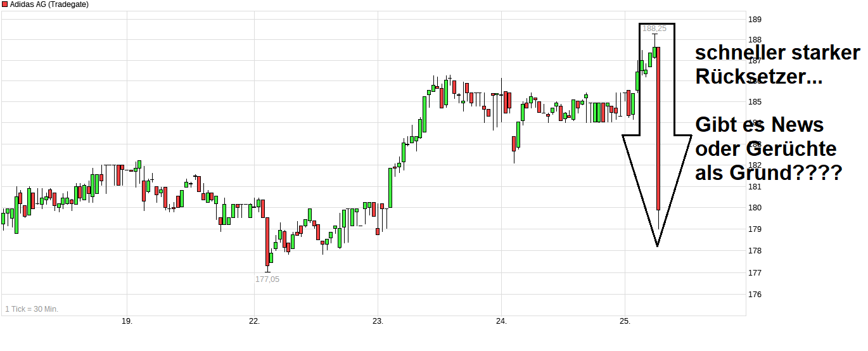Image resolution: width=868 pixels, height=351 pixels.
Task: Click the "Rücksetzer..." annotation line
Action: coord(759,77)
